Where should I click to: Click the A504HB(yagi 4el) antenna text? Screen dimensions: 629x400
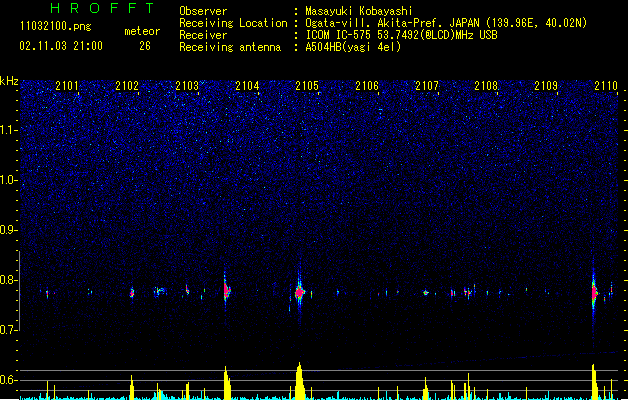tap(353, 47)
